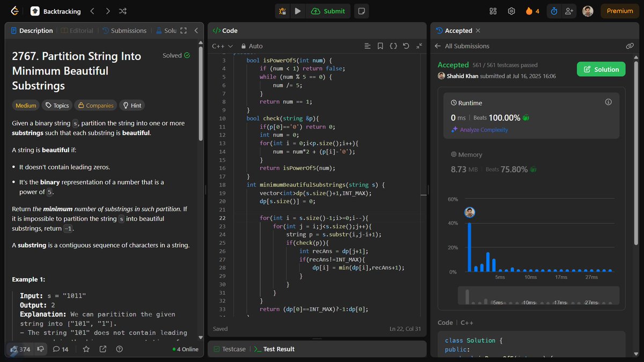The height and width of the screenshot is (362, 644).
Task: Share the problem with share icon
Action: coord(103,349)
